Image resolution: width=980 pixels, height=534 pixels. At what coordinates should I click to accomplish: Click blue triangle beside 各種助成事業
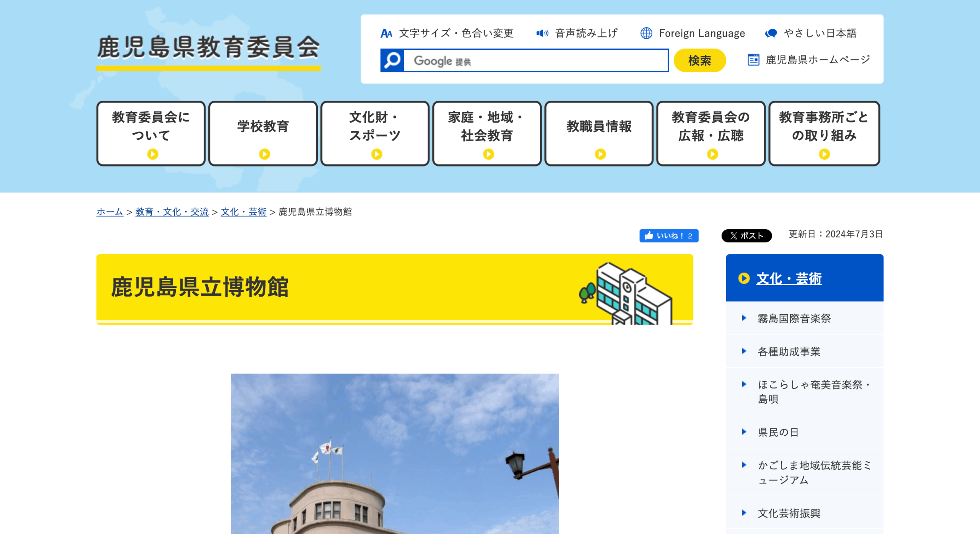tap(744, 351)
